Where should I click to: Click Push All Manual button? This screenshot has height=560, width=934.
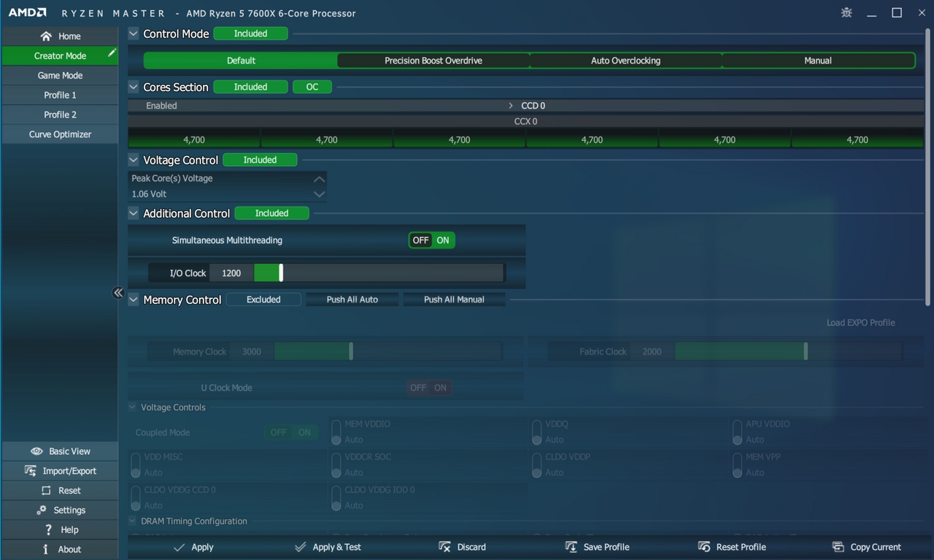pyautogui.click(x=454, y=299)
